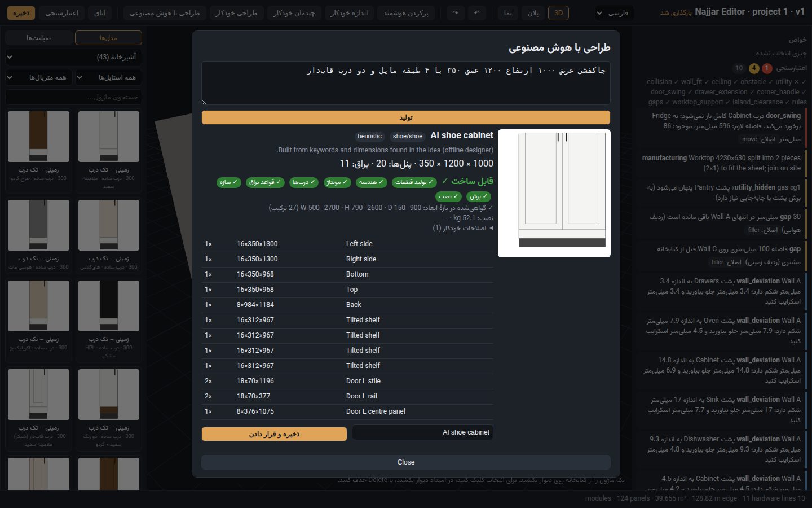Click the تولید generate button
Image resolution: width=812 pixels, height=508 pixels.
pos(406,117)
